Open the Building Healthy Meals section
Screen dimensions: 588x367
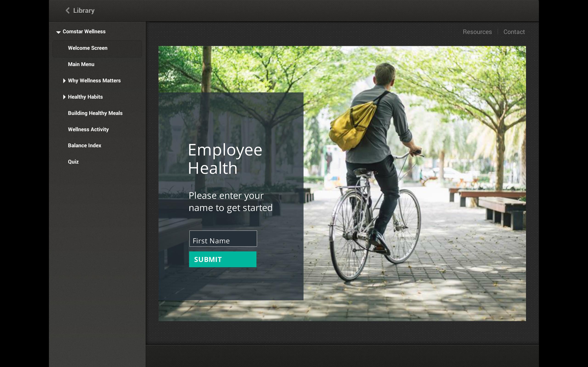pos(95,113)
